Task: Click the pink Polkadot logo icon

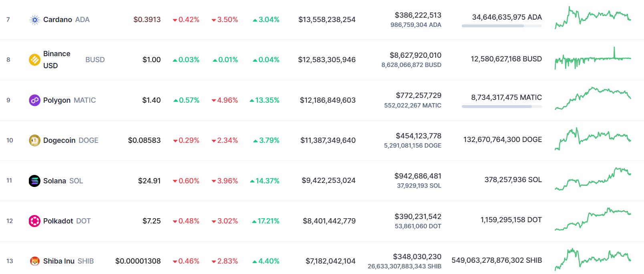Action: point(35,221)
